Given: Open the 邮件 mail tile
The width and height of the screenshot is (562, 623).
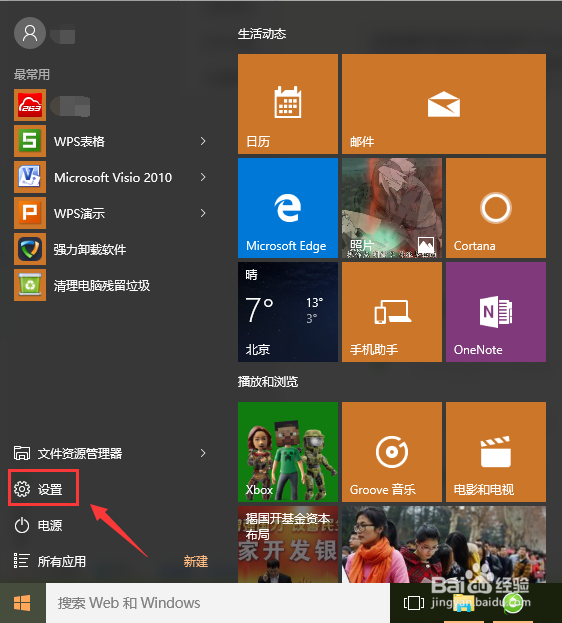Looking at the screenshot, I should (444, 104).
